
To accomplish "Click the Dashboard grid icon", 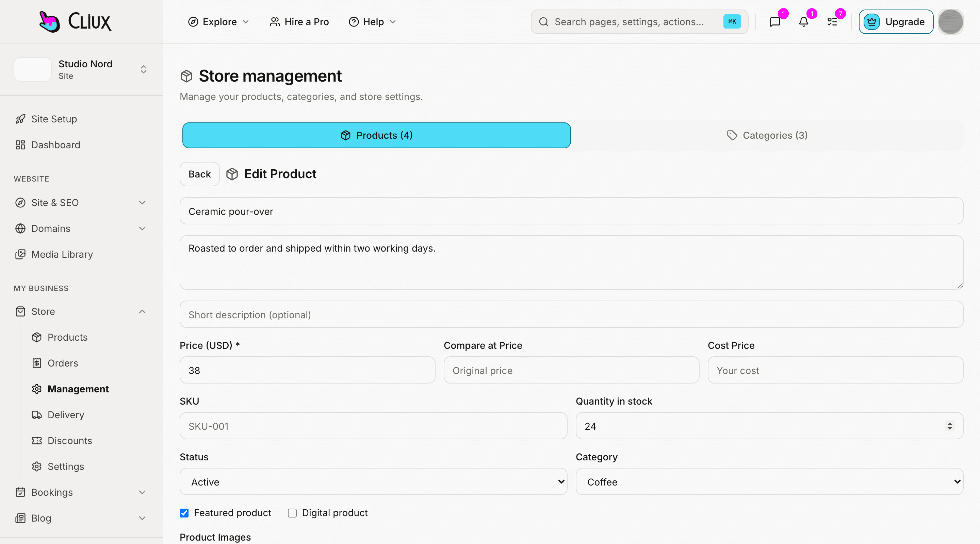I will click(20, 145).
